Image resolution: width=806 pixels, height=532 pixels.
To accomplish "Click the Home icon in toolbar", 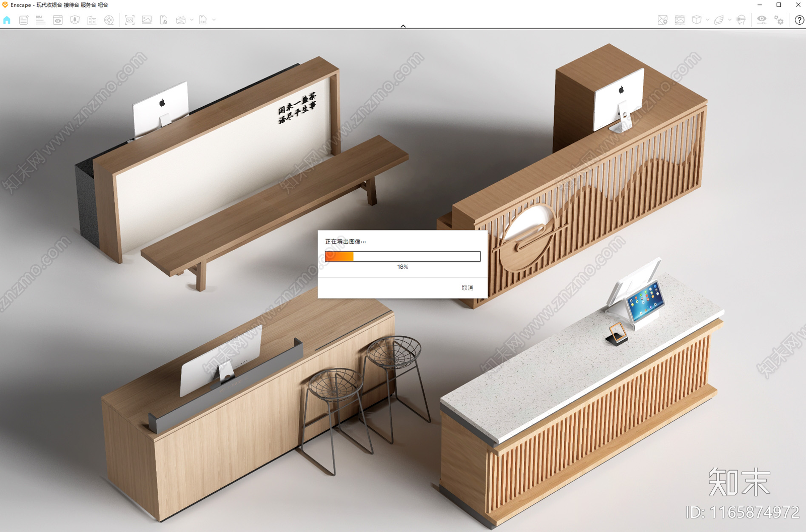I will coord(7,20).
